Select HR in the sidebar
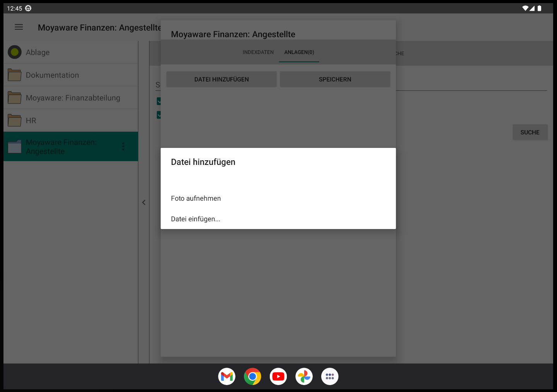Screen dimensions: 557x392 click(x=71, y=120)
